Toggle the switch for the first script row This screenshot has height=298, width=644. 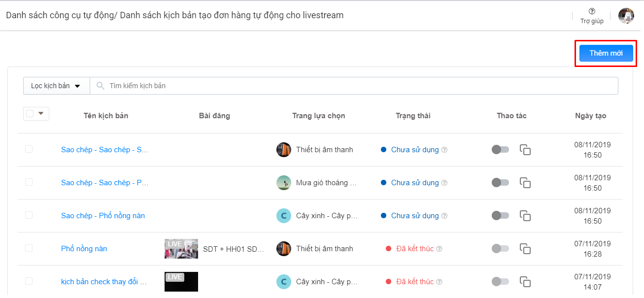point(500,150)
